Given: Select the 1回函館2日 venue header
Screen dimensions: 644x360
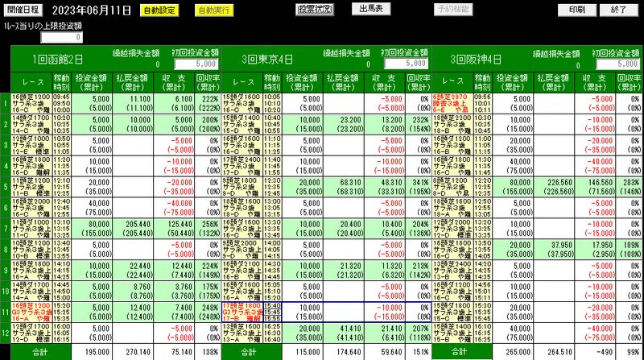Looking at the screenshot, I should coord(57,60).
